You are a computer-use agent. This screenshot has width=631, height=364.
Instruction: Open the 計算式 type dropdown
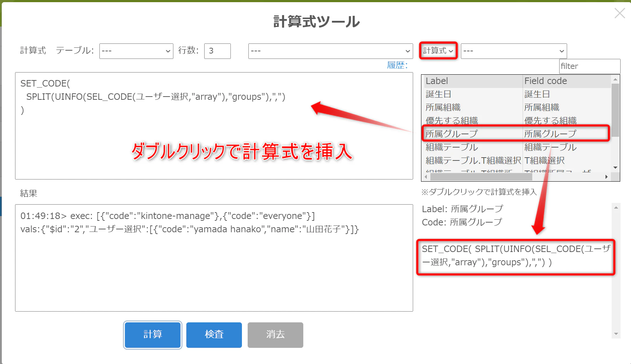point(438,51)
